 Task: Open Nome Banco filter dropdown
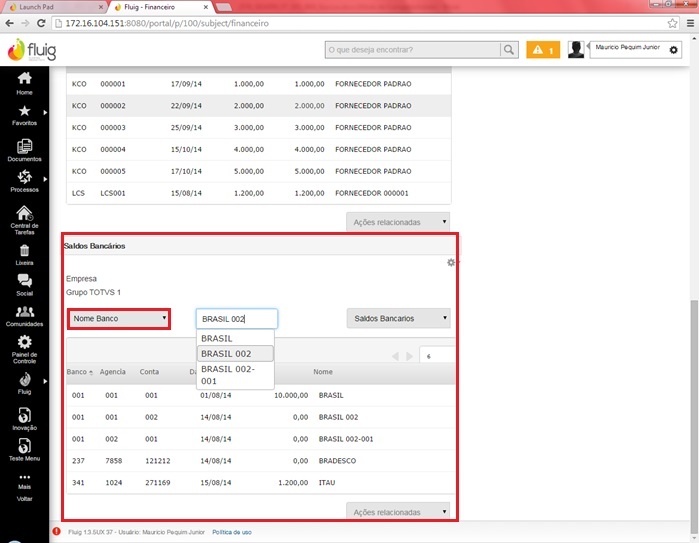tap(119, 319)
